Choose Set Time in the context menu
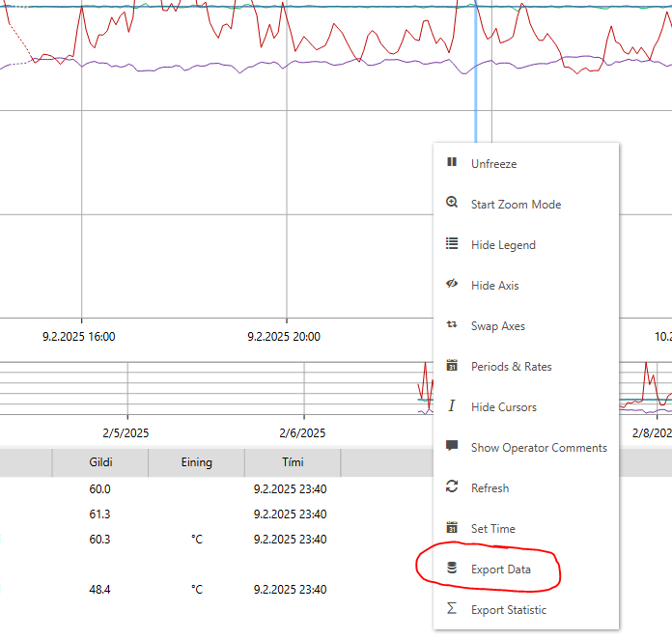This screenshot has width=672, height=639. 492,529
